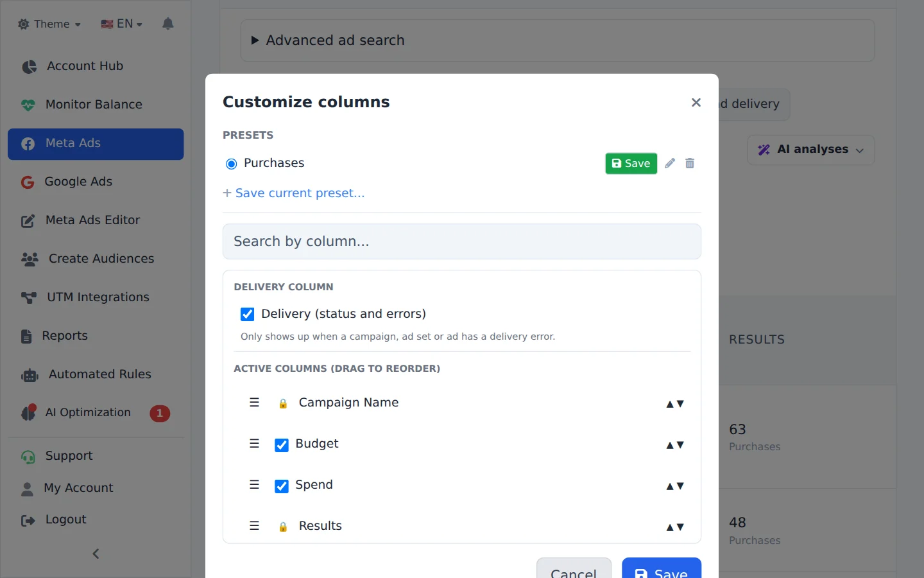Expand the Advanced ad search section

click(x=558, y=40)
